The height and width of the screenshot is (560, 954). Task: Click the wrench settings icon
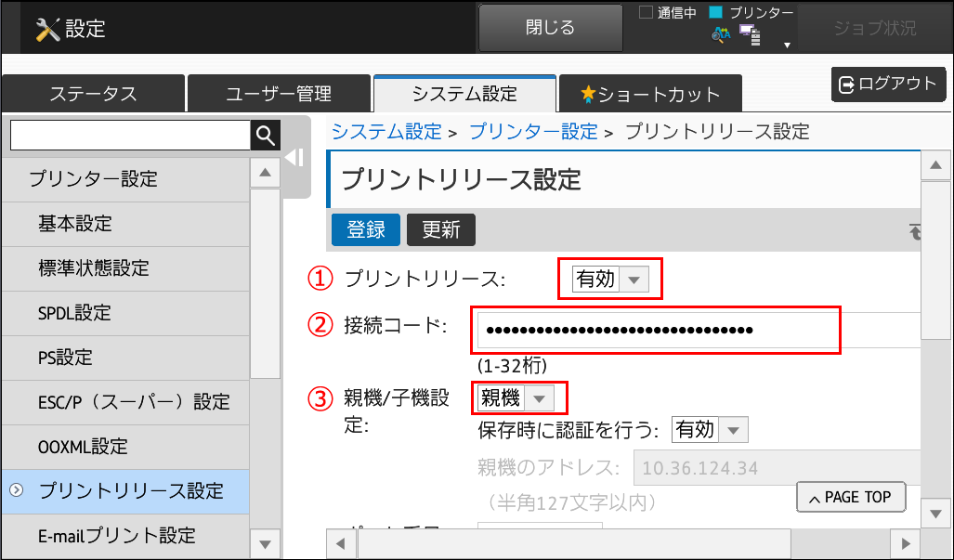[47, 29]
